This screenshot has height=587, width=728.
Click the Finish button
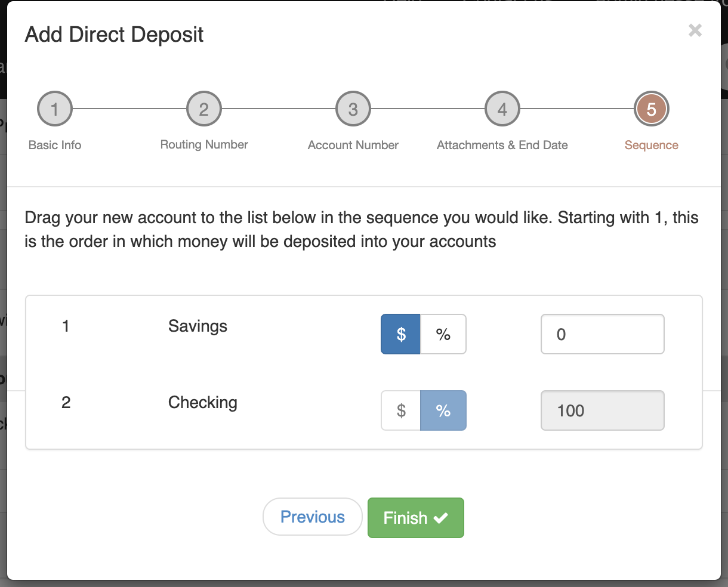pyautogui.click(x=415, y=518)
